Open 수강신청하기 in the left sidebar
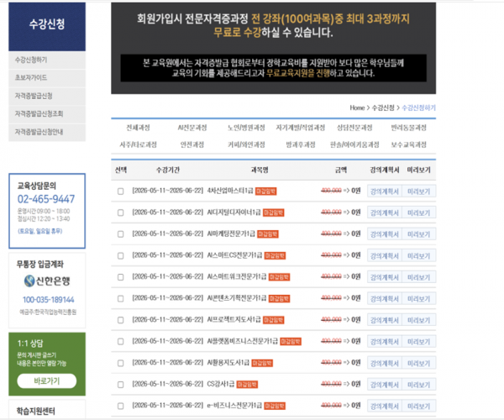 [x=47, y=60]
